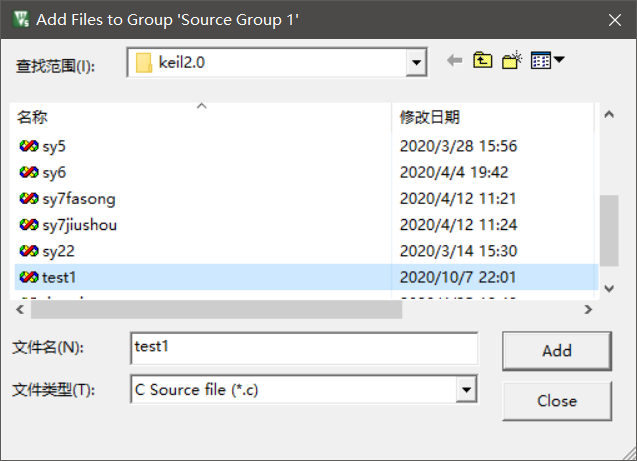The height and width of the screenshot is (461, 637).
Task: Click the vertical scrollbar thumb
Action: (x=609, y=230)
